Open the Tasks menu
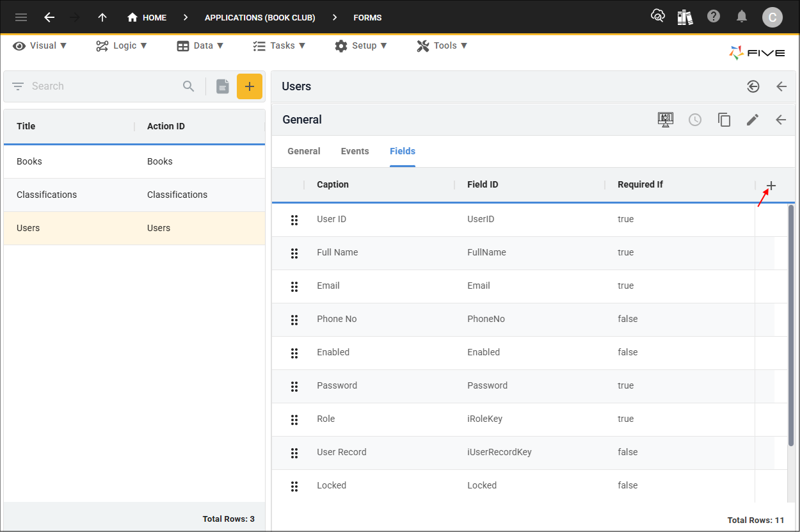 279,45
